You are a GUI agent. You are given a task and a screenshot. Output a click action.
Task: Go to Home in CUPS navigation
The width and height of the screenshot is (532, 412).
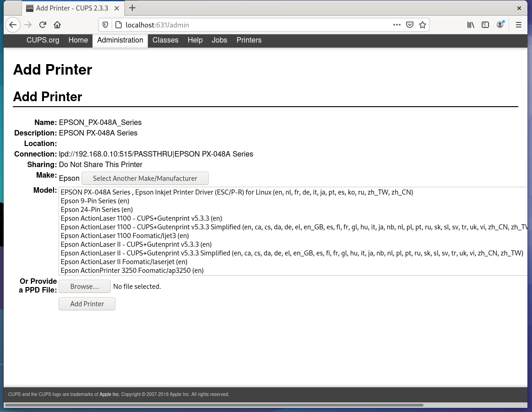coord(78,40)
